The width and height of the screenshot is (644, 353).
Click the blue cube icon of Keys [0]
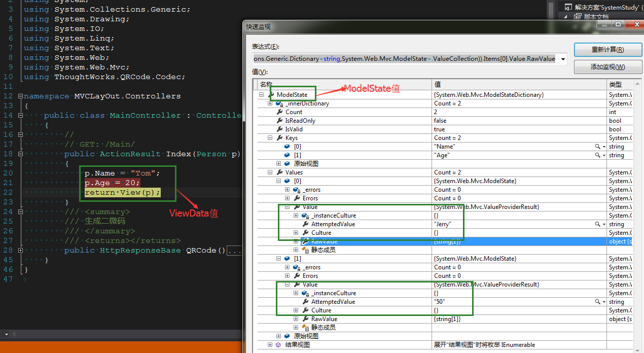(288, 147)
